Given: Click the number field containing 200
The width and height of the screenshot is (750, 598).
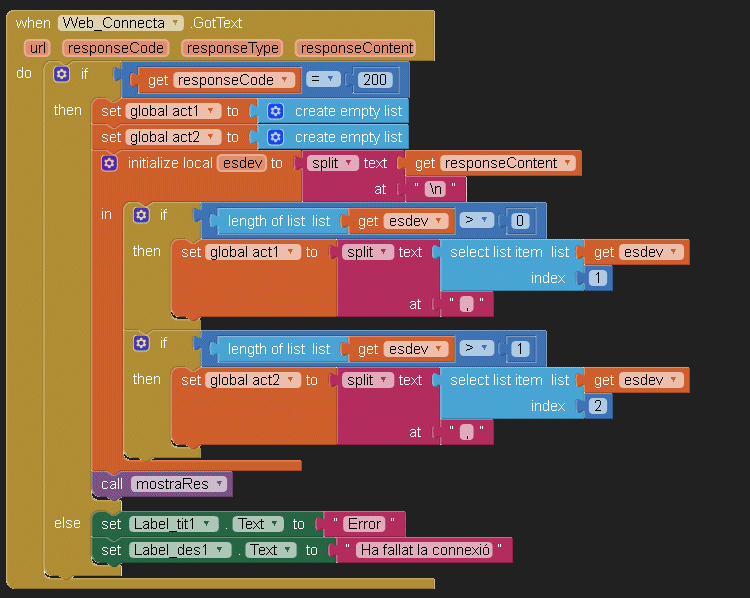Looking at the screenshot, I should 377,80.
